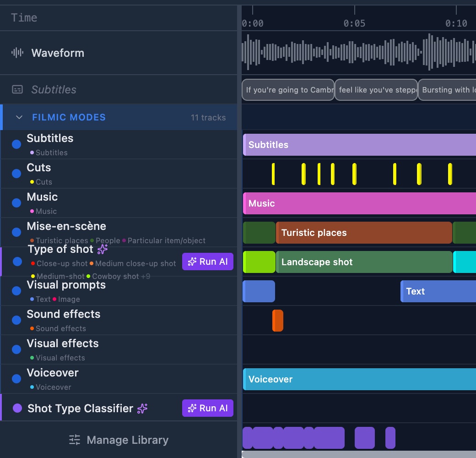Click the Sound effects track name
The image size is (476, 458).
(64, 314)
